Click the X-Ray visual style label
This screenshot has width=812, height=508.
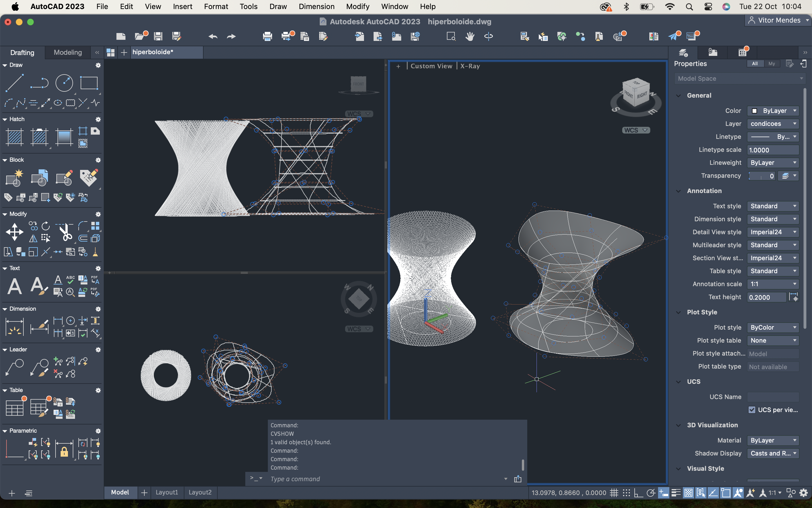coord(470,66)
